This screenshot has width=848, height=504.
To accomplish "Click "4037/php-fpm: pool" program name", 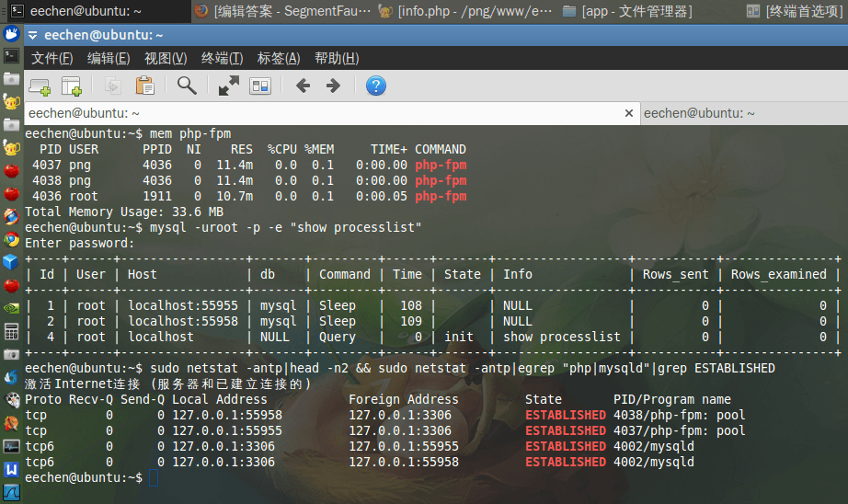I will click(680, 430).
